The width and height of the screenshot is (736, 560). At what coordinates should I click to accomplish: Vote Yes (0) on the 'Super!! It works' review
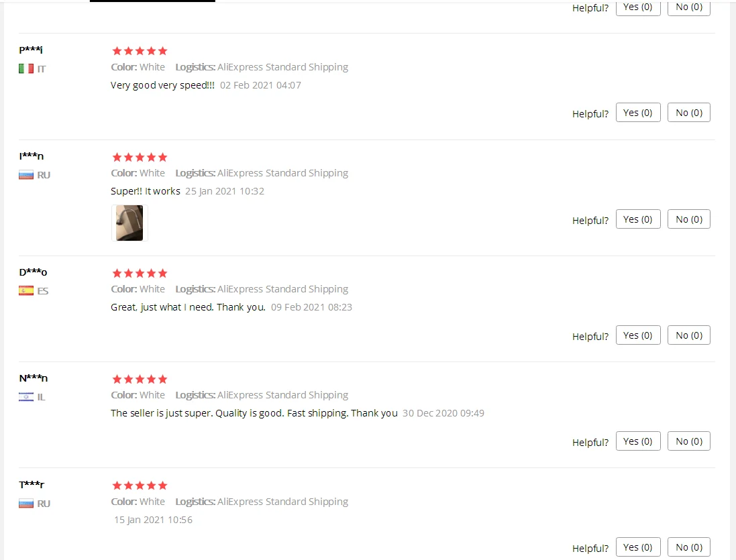(638, 219)
